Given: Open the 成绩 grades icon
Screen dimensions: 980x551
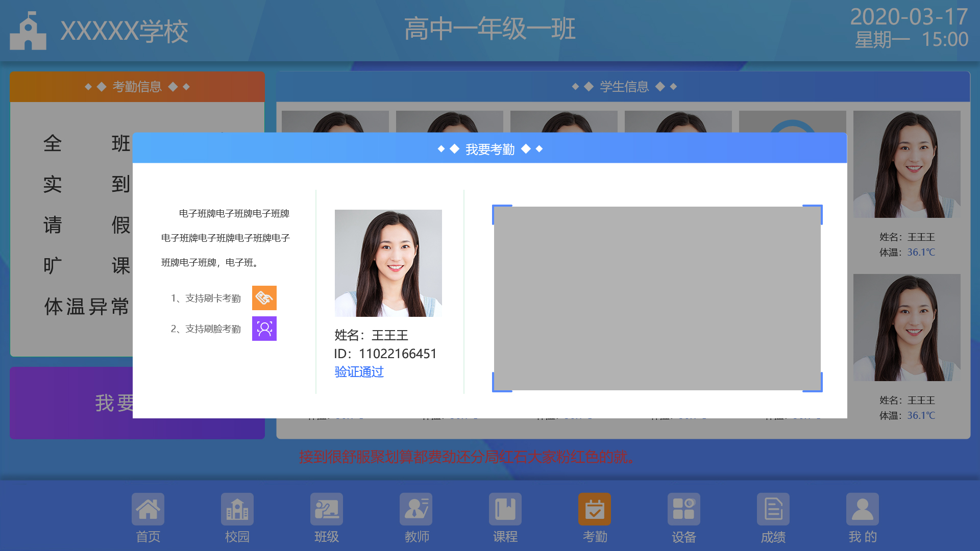Looking at the screenshot, I should [773, 509].
